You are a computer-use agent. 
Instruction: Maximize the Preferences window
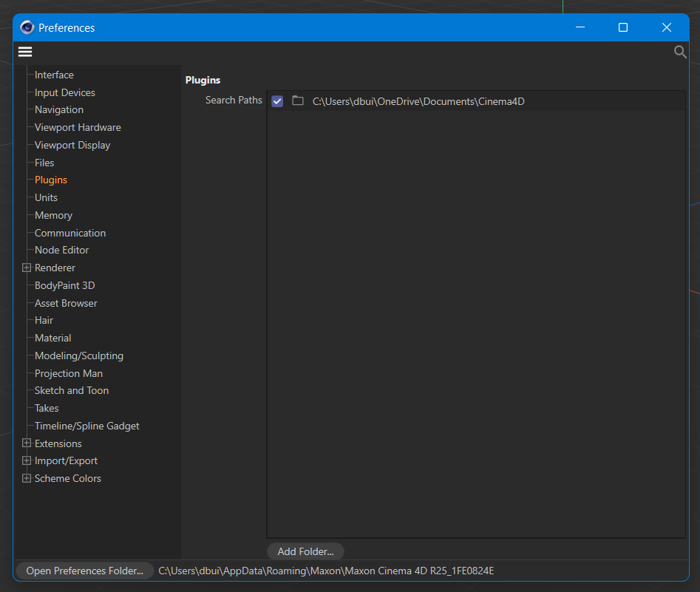[x=623, y=27]
